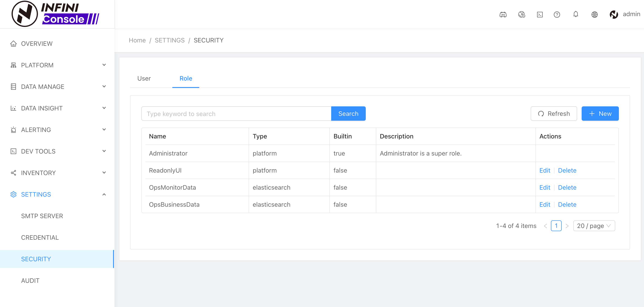The width and height of the screenshot is (644, 307).
Task: Click the Discord community icon in header
Action: tap(503, 15)
